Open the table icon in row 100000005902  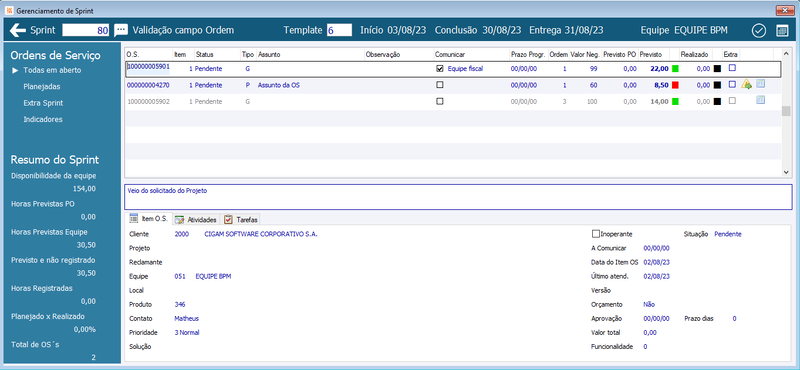point(760,101)
